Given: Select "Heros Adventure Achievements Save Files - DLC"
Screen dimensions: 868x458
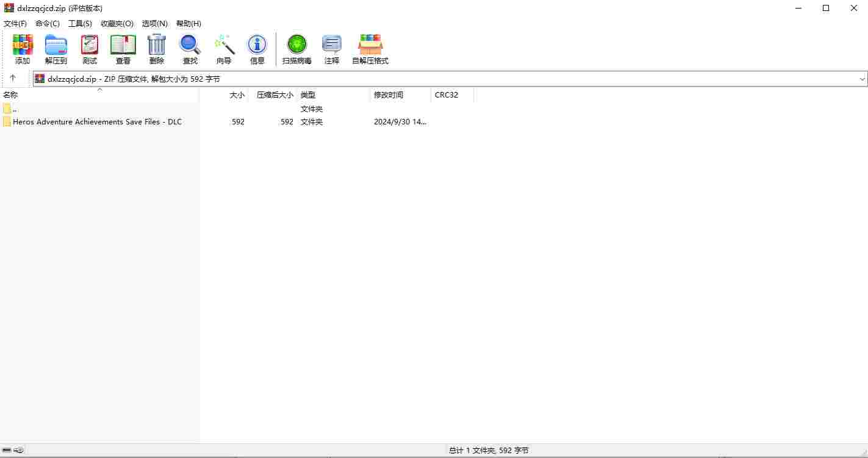Looking at the screenshot, I should [x=98, y=122].
